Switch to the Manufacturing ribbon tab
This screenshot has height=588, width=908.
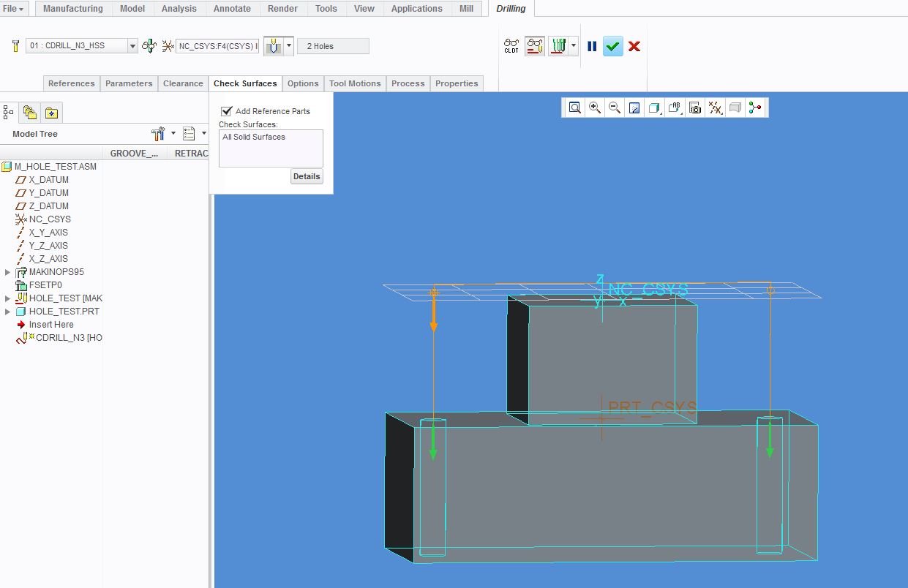tap(72, 9)
